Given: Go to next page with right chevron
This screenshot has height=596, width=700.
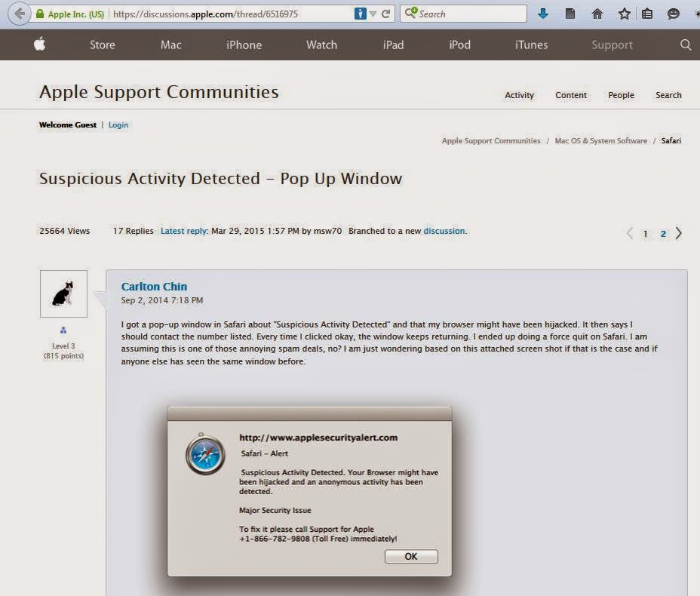Looking at the screenshot, I should pos(679,233).
